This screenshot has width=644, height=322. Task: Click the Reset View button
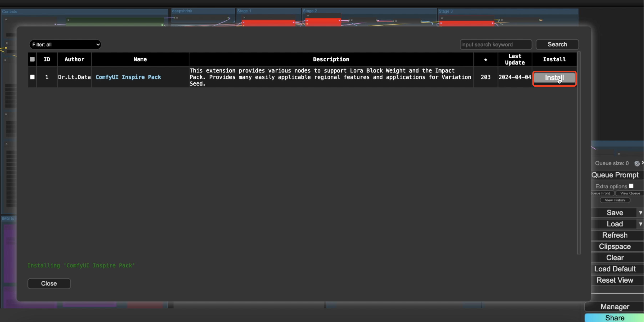pos(614,280)
